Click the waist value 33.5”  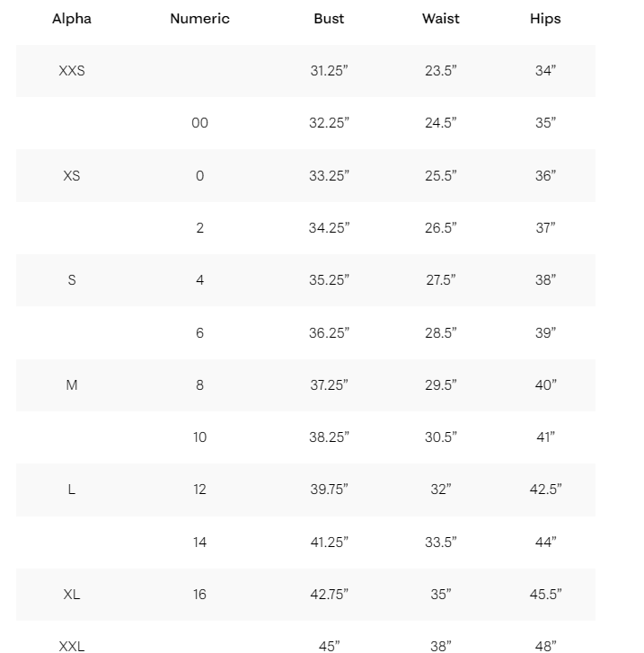coord(441,543)
